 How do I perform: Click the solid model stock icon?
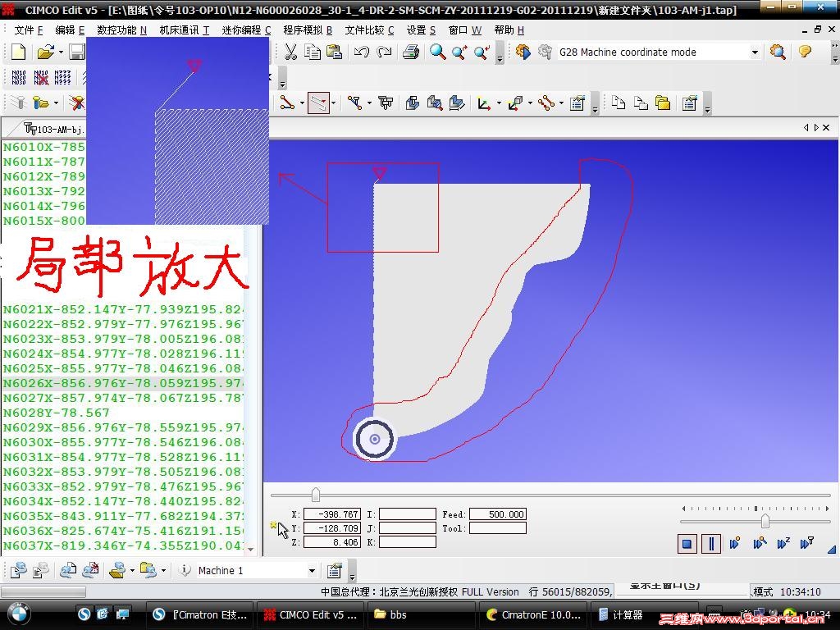pyautogui.click(x=412, y=103)
